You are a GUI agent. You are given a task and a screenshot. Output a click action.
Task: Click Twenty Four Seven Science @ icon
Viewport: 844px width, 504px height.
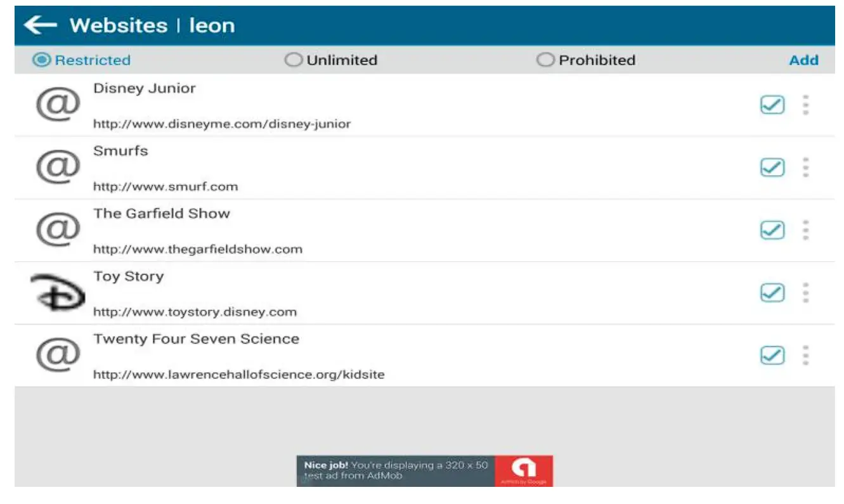click(57, 356)
